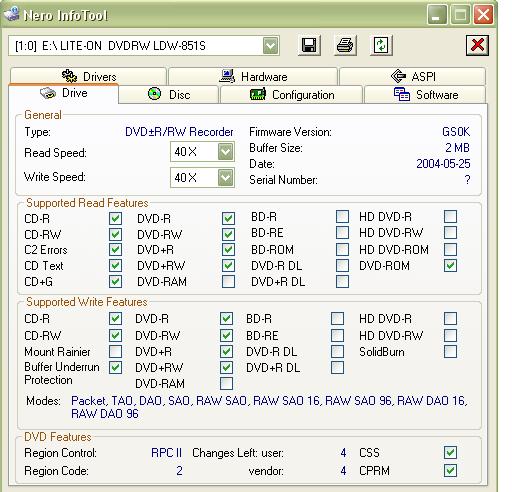
Task: Click the date value 2004-05-25
Action: click(x=443, y=164)
